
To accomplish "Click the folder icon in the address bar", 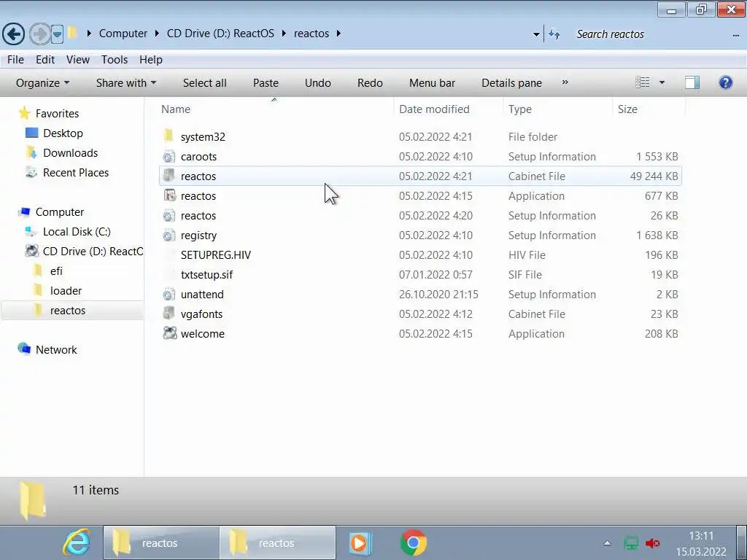I will tap(72, 33).
